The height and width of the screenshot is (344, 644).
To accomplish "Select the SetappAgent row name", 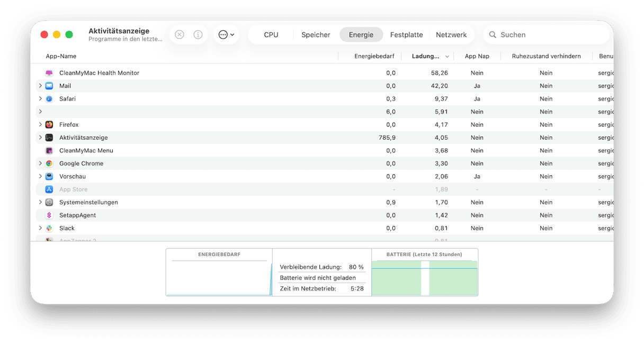I will click(x=77, y=215).
